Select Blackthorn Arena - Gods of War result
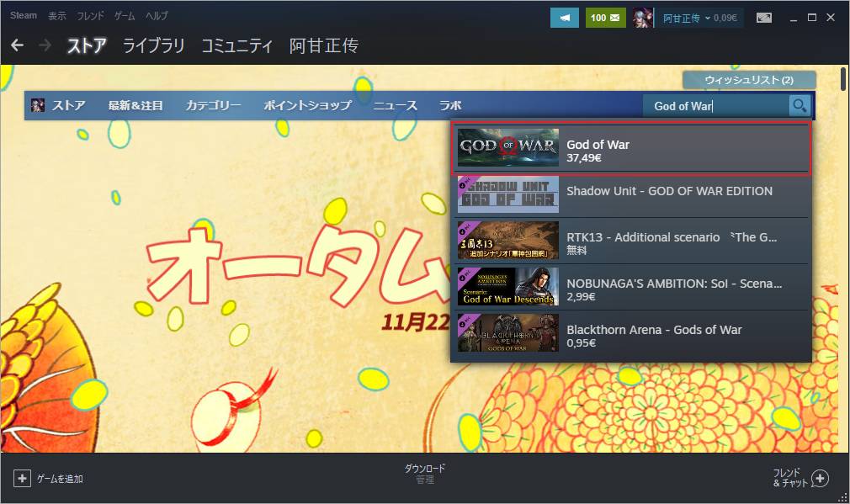 (x=631, y=332)
